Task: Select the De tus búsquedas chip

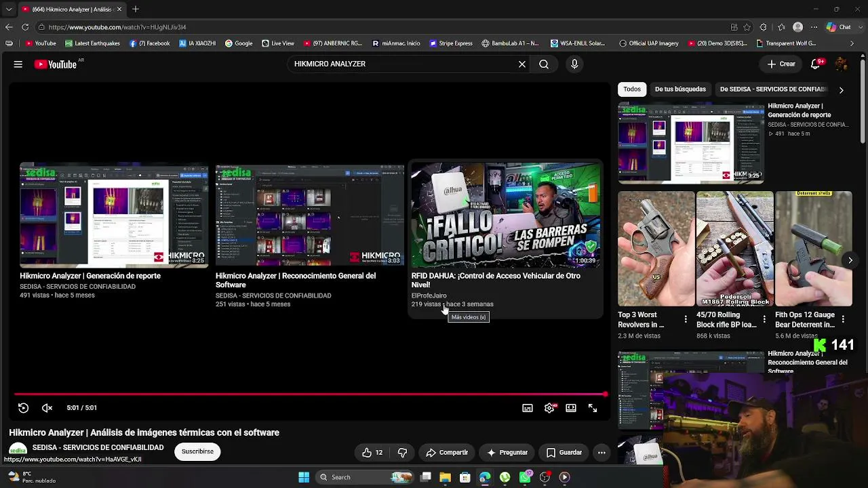Action: (x=680, y=89)
